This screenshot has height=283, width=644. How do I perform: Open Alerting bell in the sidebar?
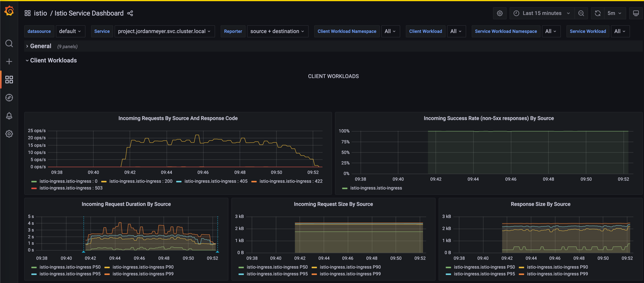tap(9, 116)
